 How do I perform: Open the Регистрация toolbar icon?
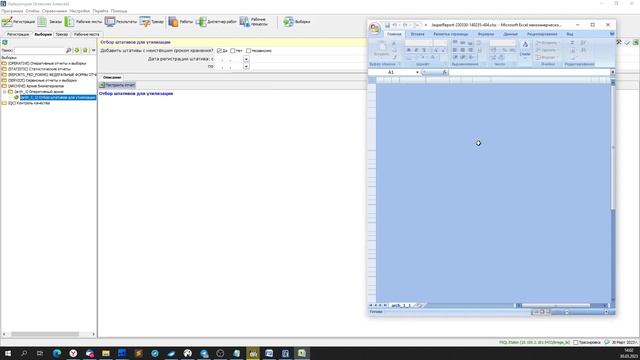(x=7, y=22)
